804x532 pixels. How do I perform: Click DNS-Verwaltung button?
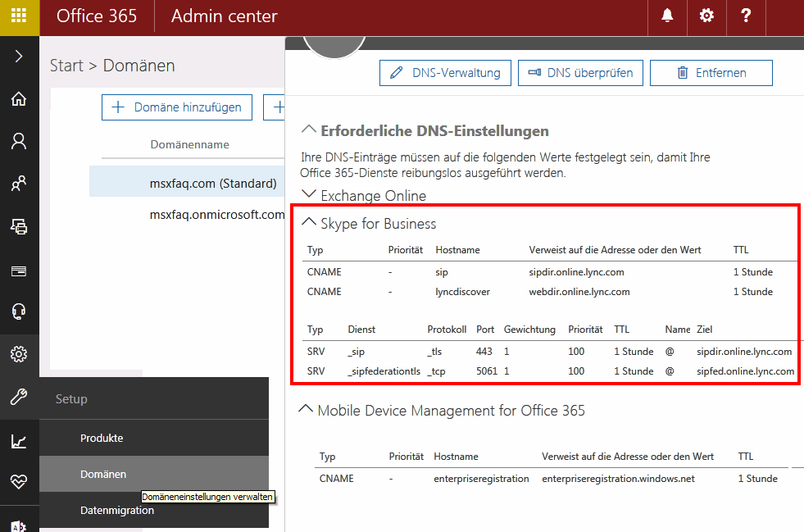click(445, 73)
